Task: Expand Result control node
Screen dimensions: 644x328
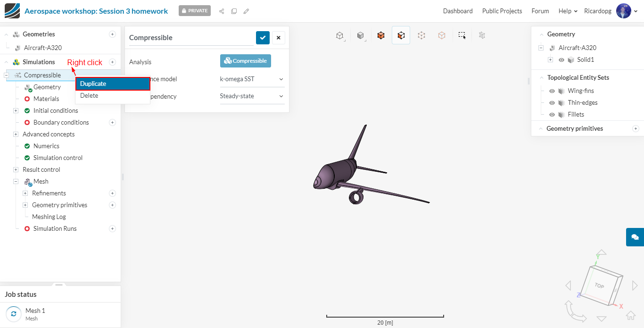Action: [x=16, y=169]
